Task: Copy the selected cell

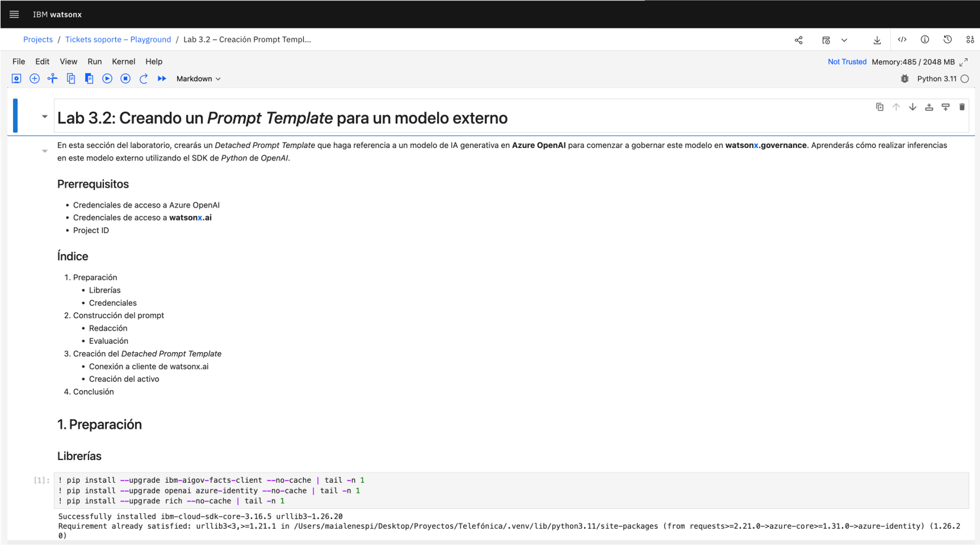Action: 71,79
